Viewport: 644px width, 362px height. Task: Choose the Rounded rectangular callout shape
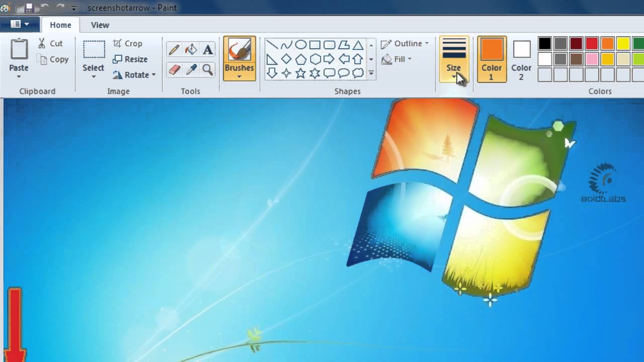[x=330, y=73]
